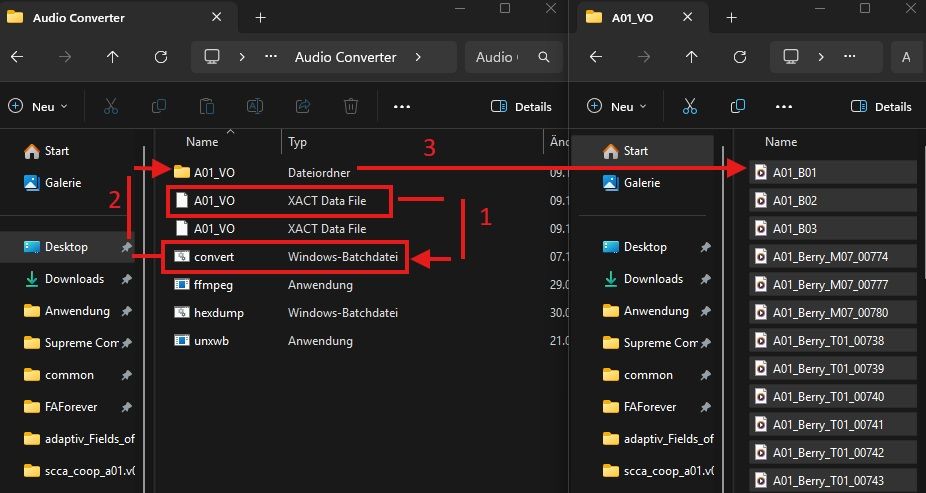This screenshot has width=926, height=493.
Task: Sort by the Typ column header
Action: (x=297, y=142)
